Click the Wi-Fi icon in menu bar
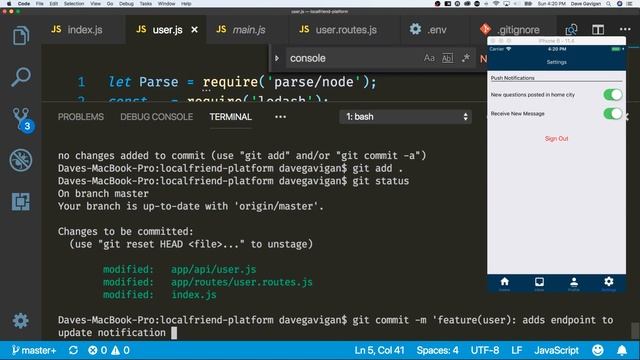 (496, 4)
